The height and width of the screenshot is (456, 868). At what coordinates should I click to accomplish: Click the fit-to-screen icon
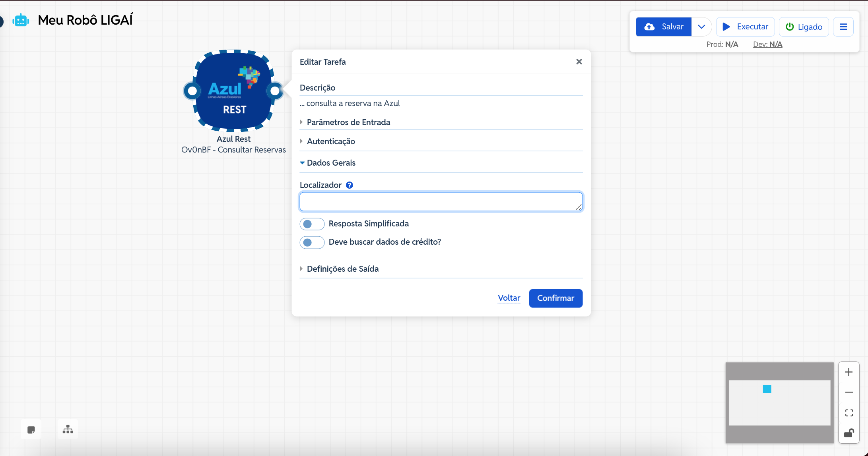[x=849, y=413]
